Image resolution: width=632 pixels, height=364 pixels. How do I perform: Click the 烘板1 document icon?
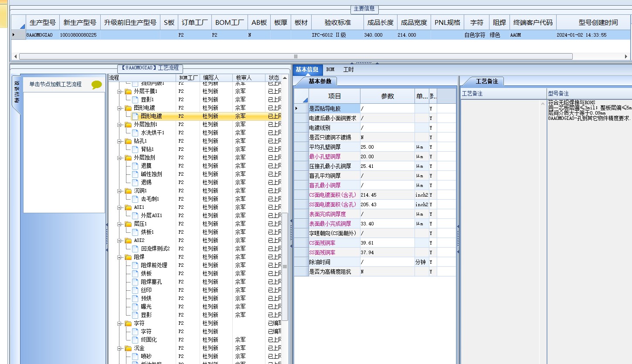tap(135, 232)
